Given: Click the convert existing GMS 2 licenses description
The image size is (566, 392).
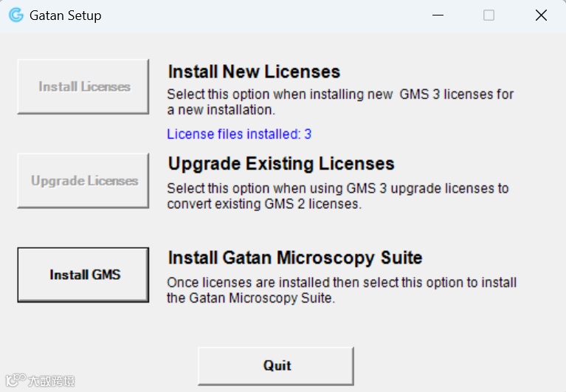Looking at the screenshot, I should tap(337, 196).
